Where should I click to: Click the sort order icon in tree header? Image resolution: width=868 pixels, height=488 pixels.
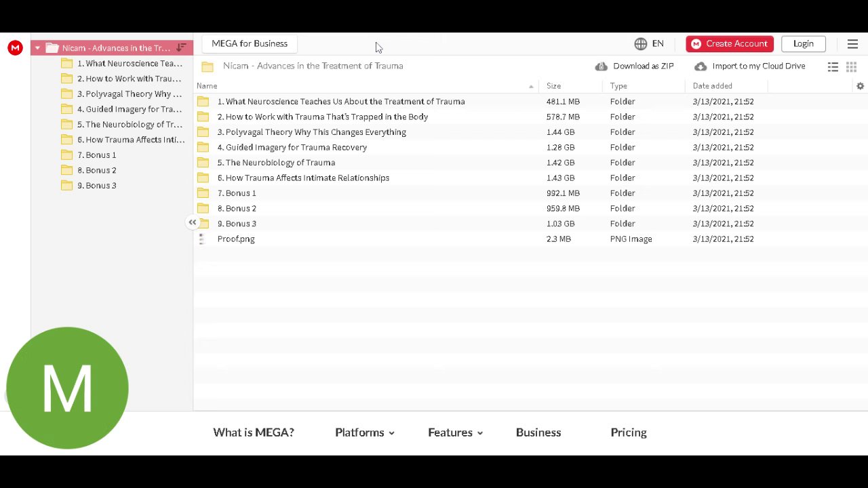point(181,47)
